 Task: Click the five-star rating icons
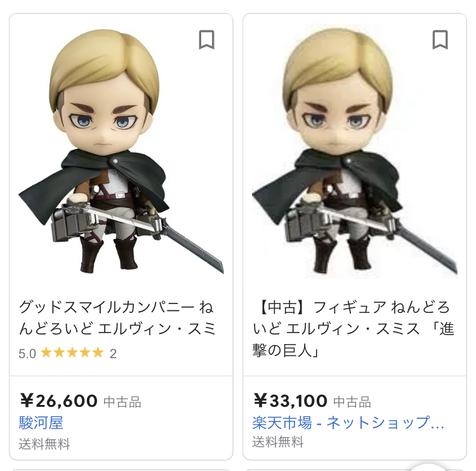(72, 353)
